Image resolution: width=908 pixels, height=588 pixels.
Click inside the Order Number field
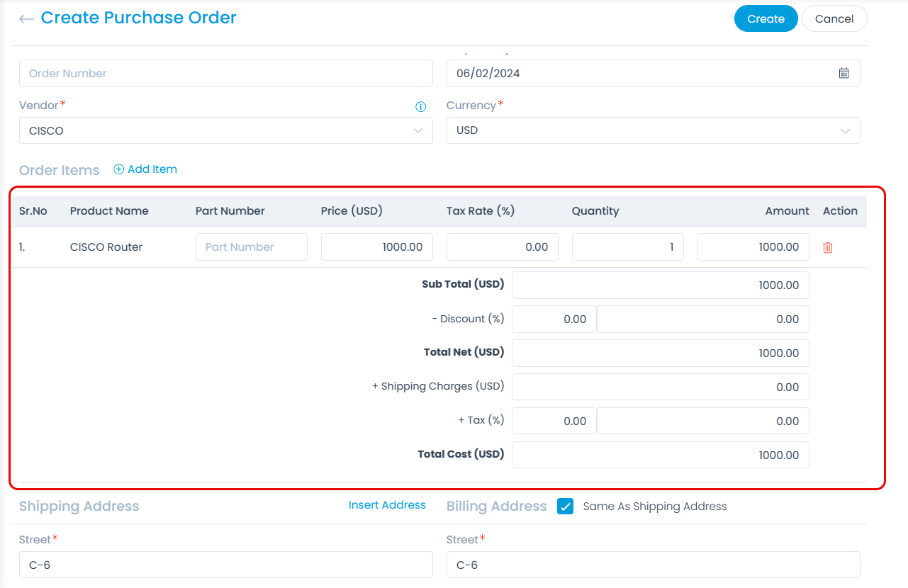pos(226,73)
